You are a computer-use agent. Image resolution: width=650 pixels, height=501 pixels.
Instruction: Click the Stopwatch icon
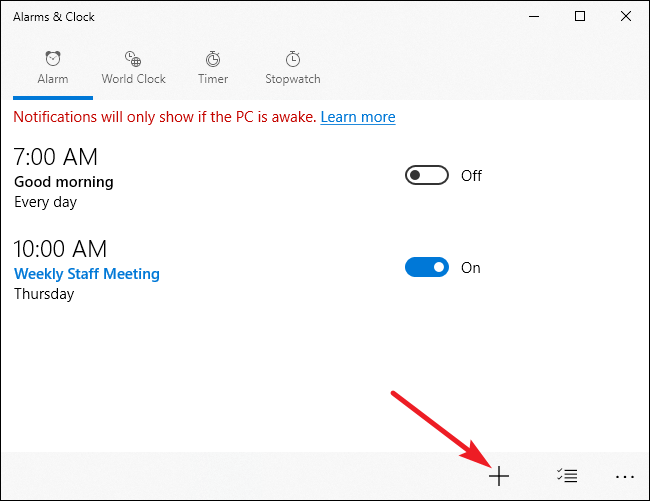click(293, 59)
